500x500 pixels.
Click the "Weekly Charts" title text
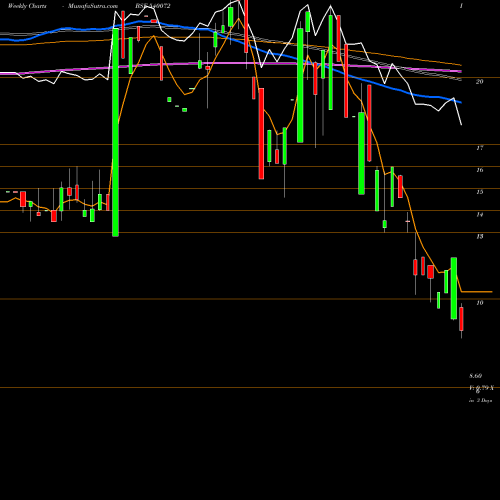[27, 6]
